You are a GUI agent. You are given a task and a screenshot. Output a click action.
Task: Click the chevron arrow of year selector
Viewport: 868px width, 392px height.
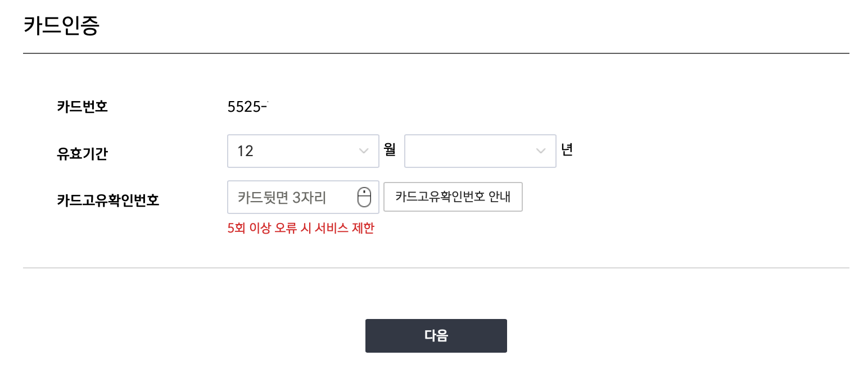(x=541, y=151)
